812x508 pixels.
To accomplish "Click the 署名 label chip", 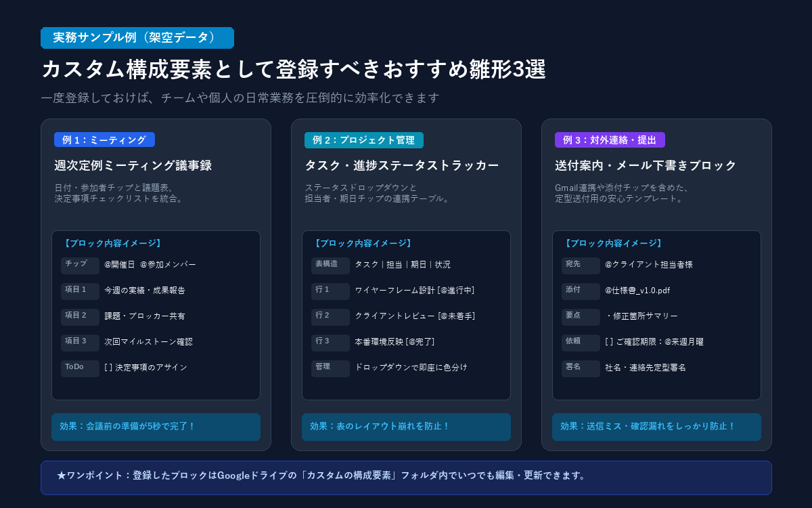I will 581,368.
